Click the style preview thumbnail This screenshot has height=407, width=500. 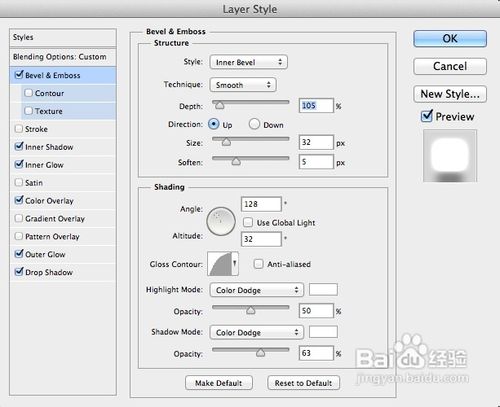click(x=450, y=156)
